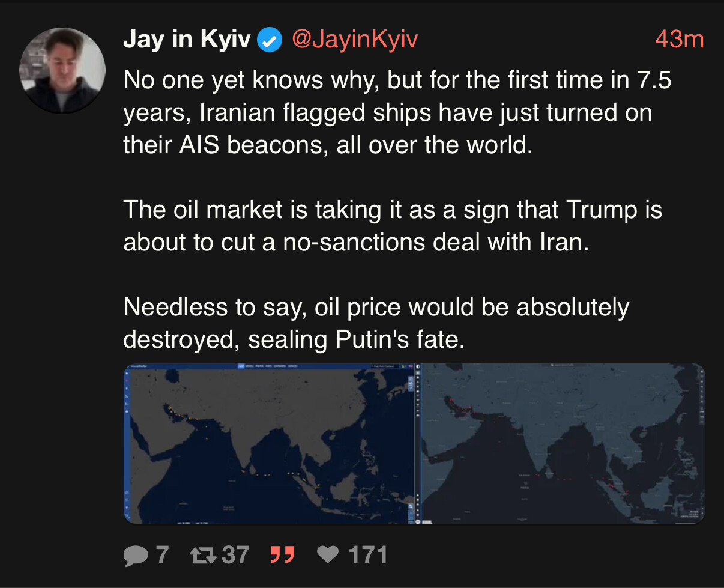This screenshot has height=588, width=724.
Task: Open the right ship map thumbnail
Action: [x=562, y=444]
